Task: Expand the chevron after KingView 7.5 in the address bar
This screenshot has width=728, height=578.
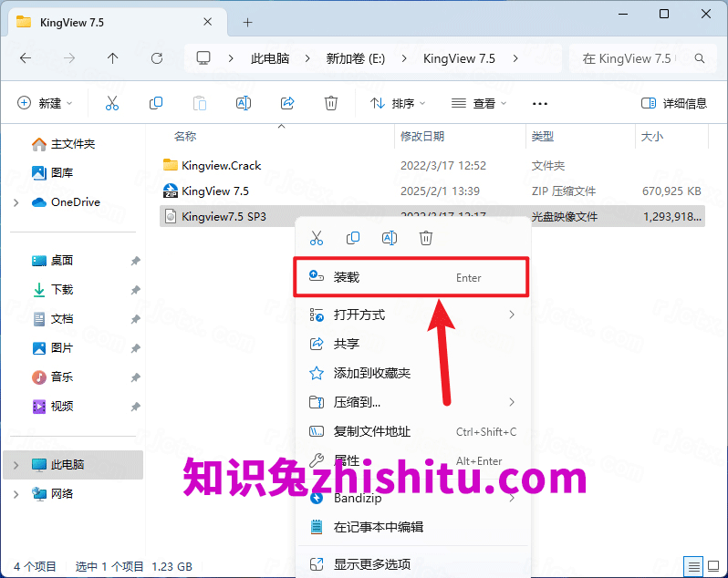Action: [x=515, y=58]
